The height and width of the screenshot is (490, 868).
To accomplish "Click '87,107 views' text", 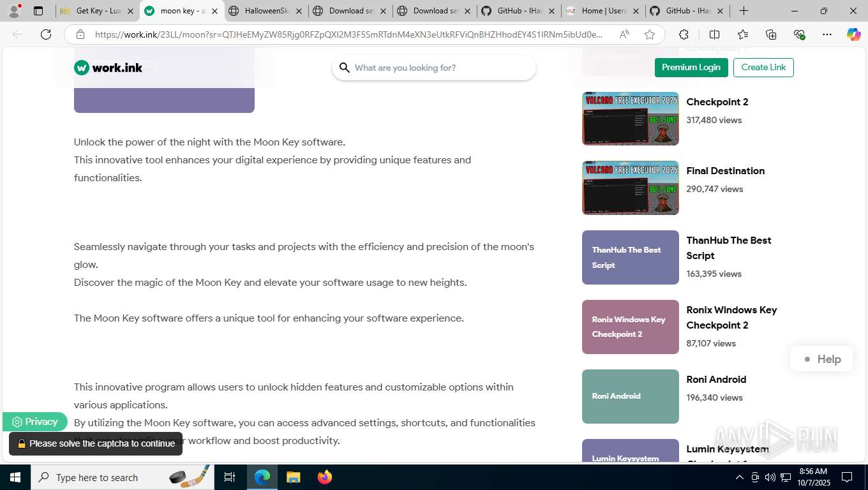I will coord(711,343).
